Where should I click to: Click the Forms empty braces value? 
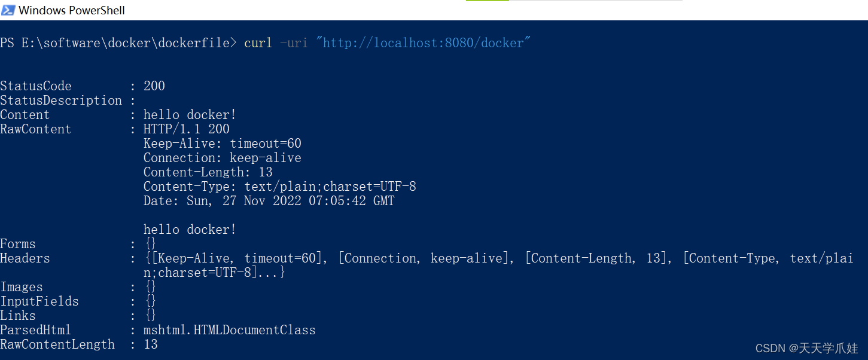tap(151, 244)
